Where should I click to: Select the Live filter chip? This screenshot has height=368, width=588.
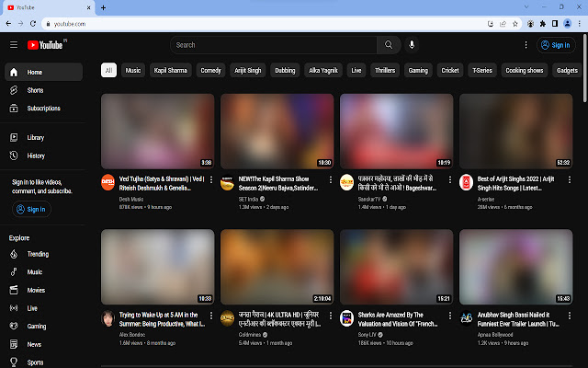coord(356,70)
